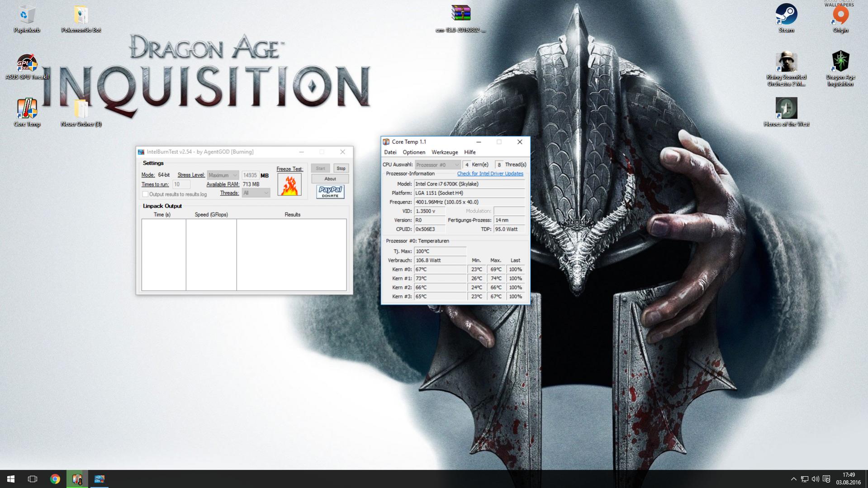Switch to Core Temp taskbar button
Image resolution: width=868 pixels, height=488 pixels.
pyautogui.click(x=77, y=479)
